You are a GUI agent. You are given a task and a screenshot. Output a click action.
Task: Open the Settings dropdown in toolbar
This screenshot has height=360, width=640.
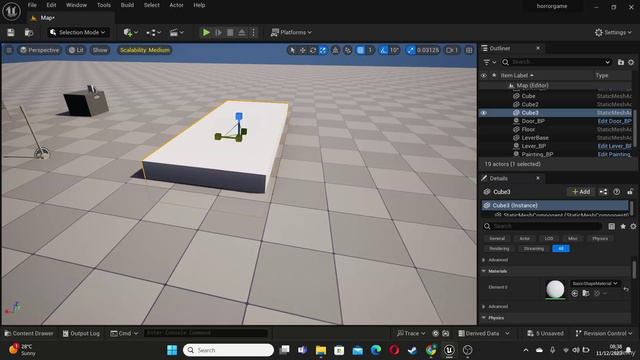(x=613, y=32)
